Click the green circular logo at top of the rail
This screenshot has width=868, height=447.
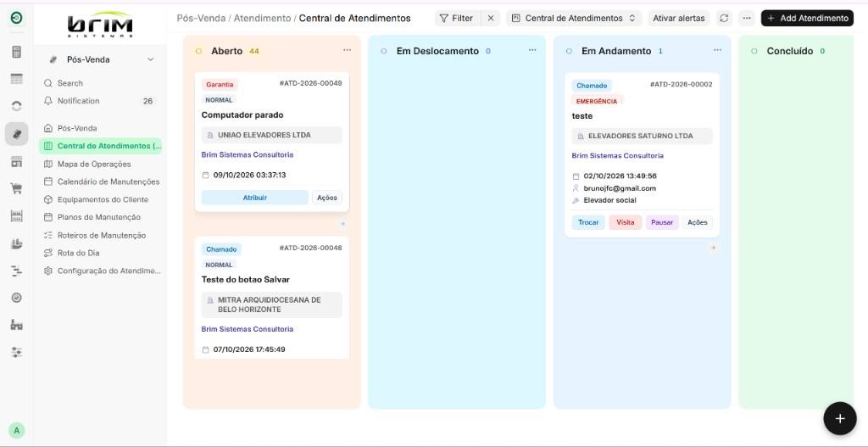click(17, 19)
